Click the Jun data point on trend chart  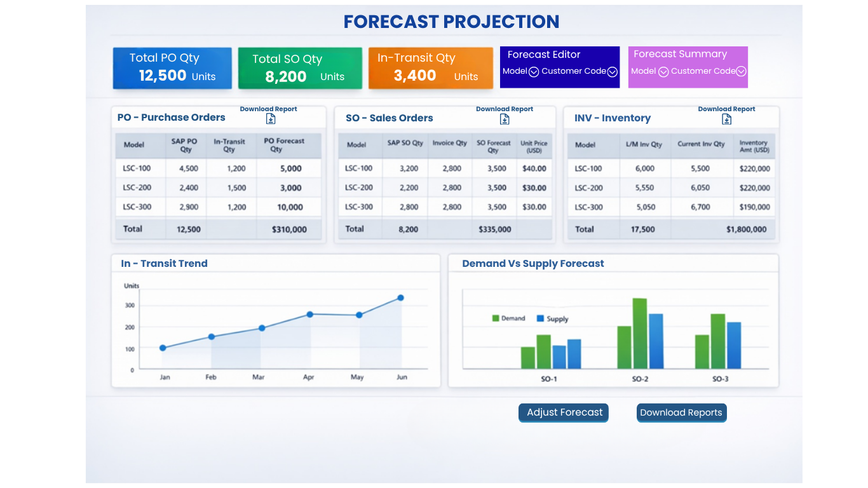[400, 297]
